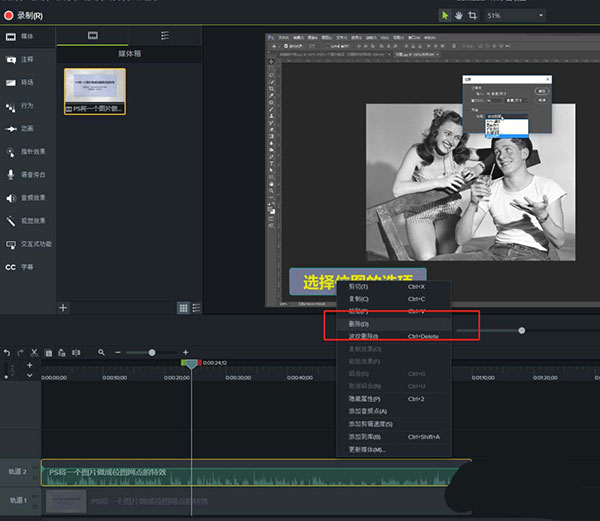Open the Annotations (注释) sidebar tab
Screen dimensions: 600x521
pos(26,59)
